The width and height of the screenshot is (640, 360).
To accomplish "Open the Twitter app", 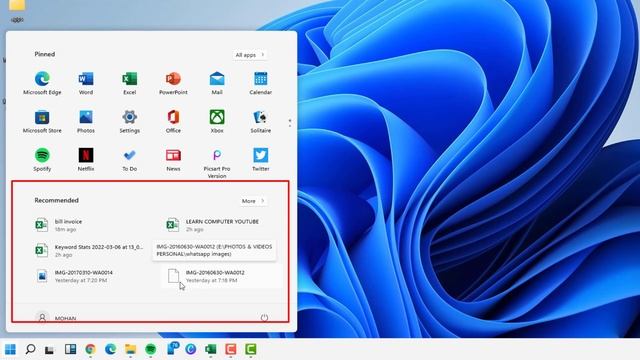I will pos(260,160).
